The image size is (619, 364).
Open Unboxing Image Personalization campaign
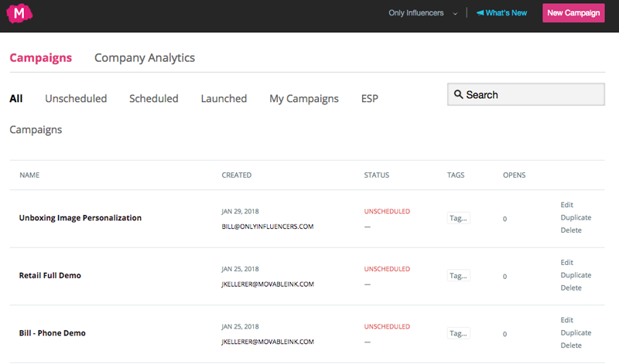click(x=80, y=218)
